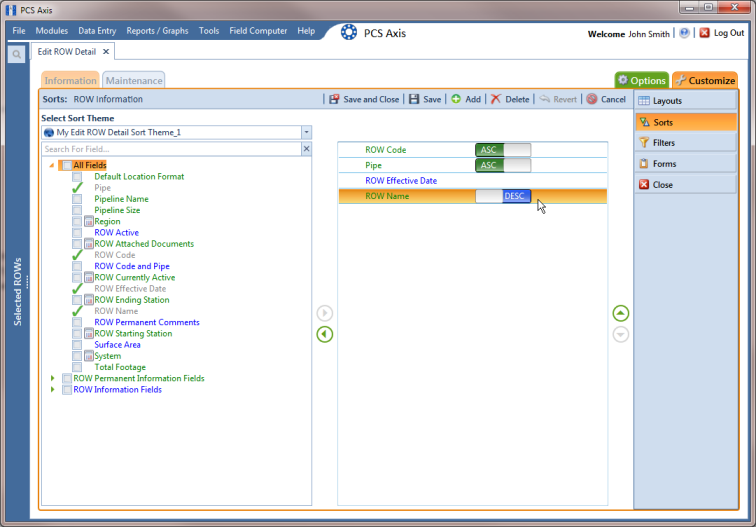This screenshot has width=756, height=527.
Task: Check the Pipeline Name checkbox
Action: [77, 199]
